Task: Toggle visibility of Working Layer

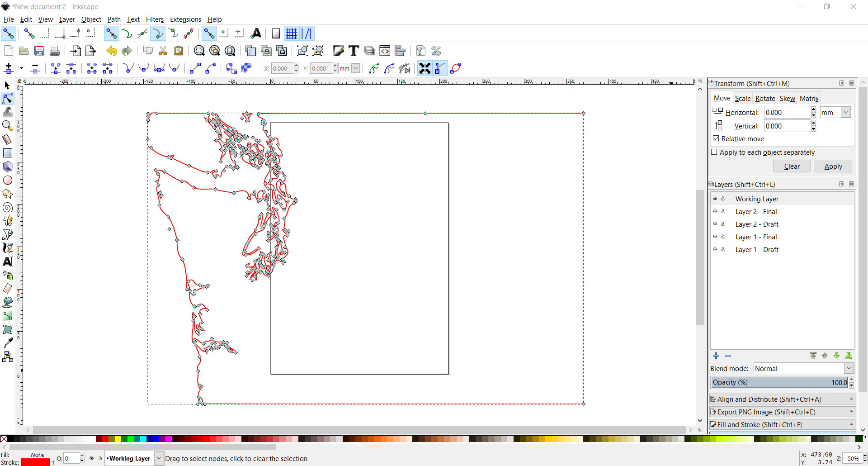Action: (715, 199)
